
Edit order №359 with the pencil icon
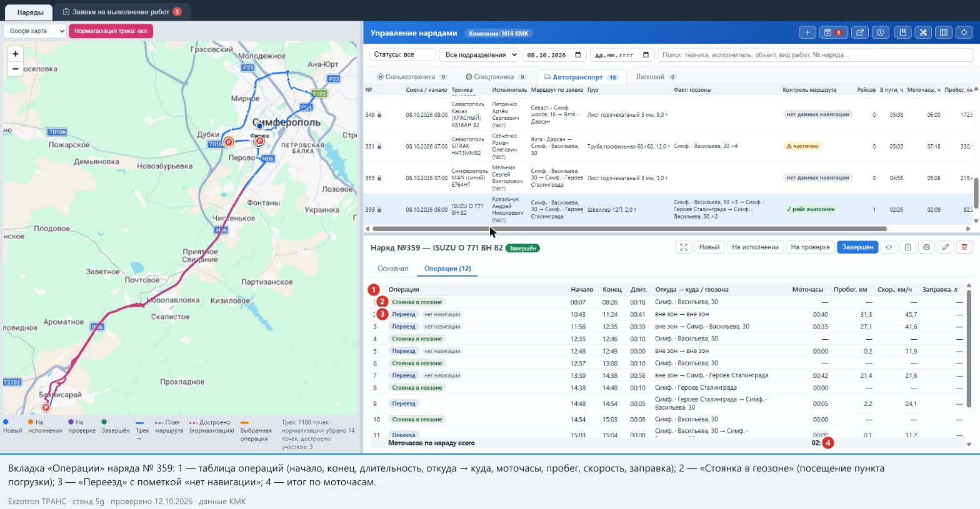click(946, 247)
